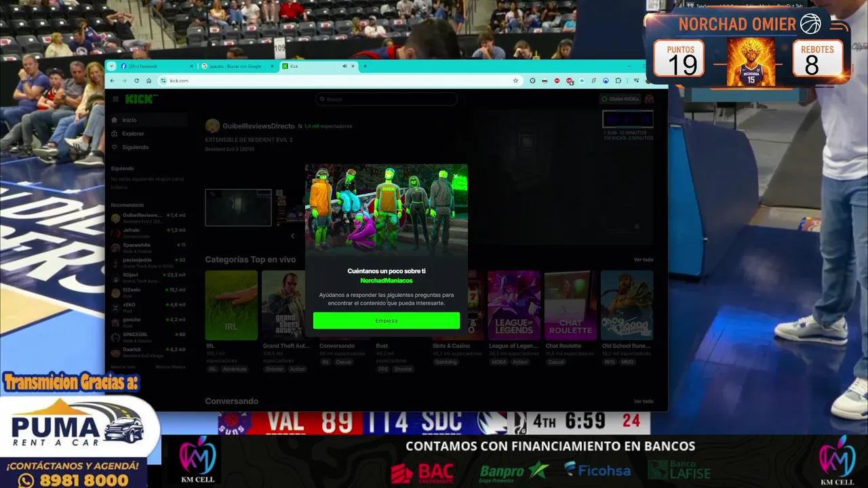The image size is (868, 488).
Task: Open recommended channel SPACEGIRL
Action: 148,337
